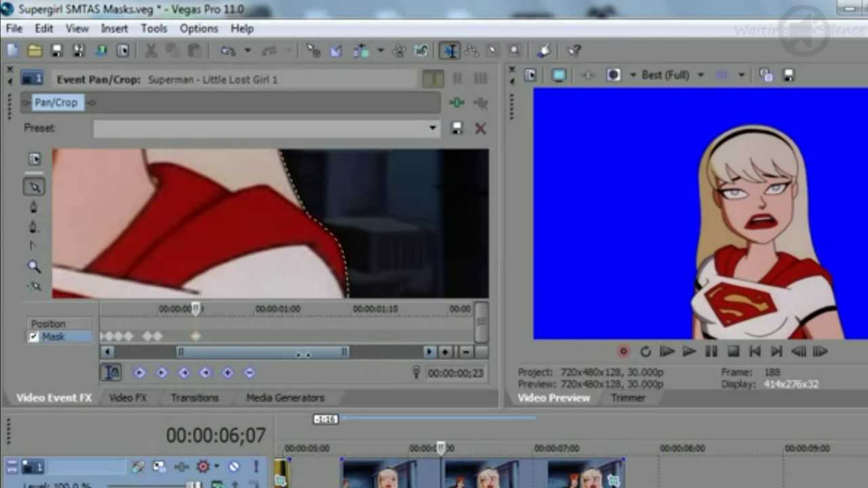Click the Render As toolbar icon
Image resolution: width=868 pixels, height=488 pixels.
101,51
